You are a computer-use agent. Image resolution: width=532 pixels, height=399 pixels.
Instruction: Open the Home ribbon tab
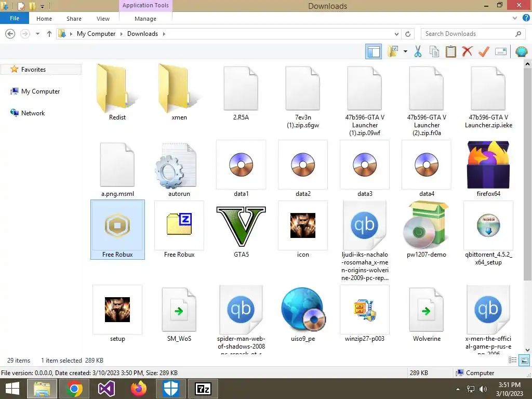point(44,19)
